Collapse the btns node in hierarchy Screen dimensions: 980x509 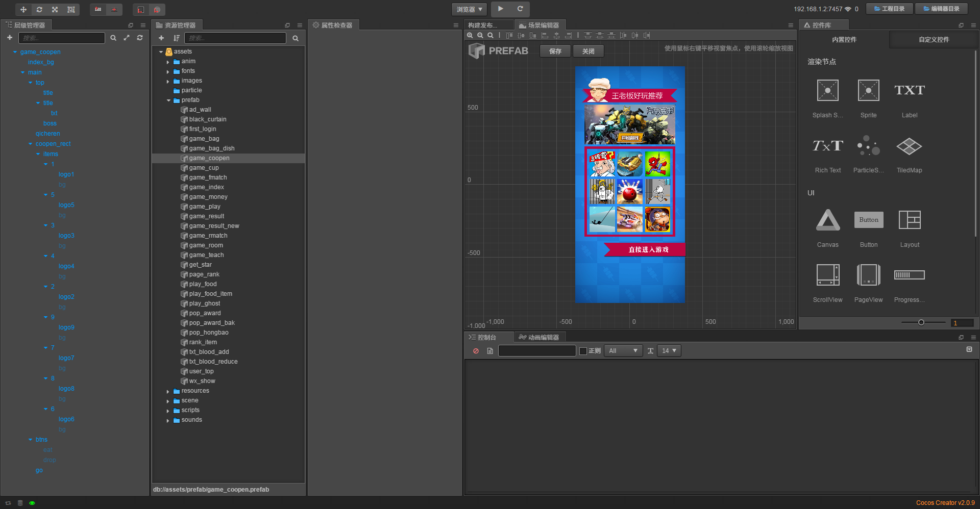[30, 440]
